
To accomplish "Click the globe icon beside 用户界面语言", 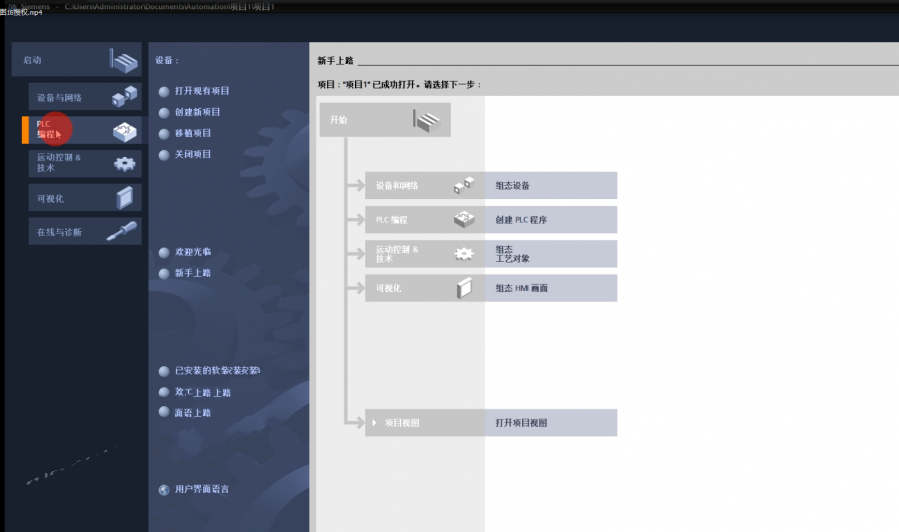I will (x=164, y=490).
